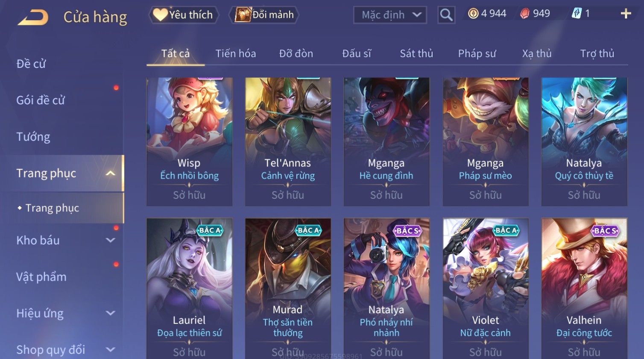This screenshot has height=359, width=644.
Task: Open the Mặc định sort dropdown
Action: tap(390, 15)
